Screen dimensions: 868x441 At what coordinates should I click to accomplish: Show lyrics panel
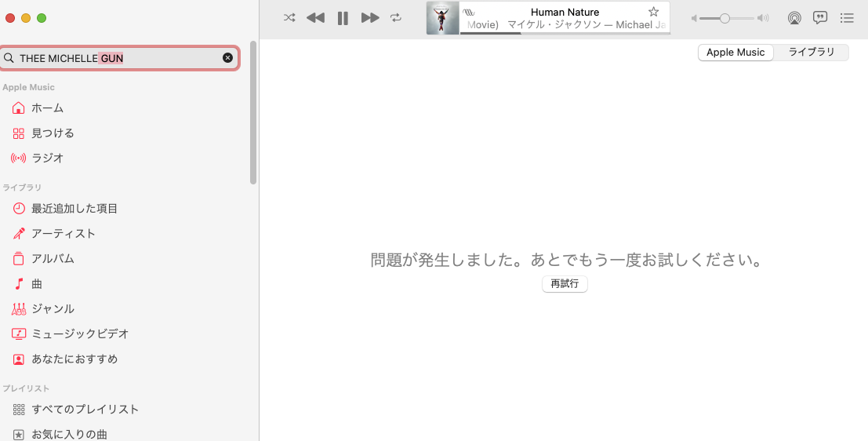coord(820,18)
